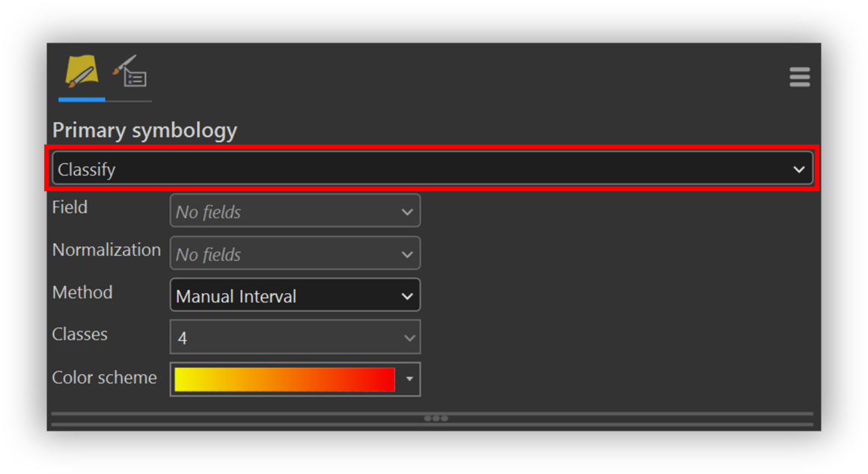Open the Color scheme dropdown arrow
This screenshot has width=868, height=474.
click(x=409, y=379)
